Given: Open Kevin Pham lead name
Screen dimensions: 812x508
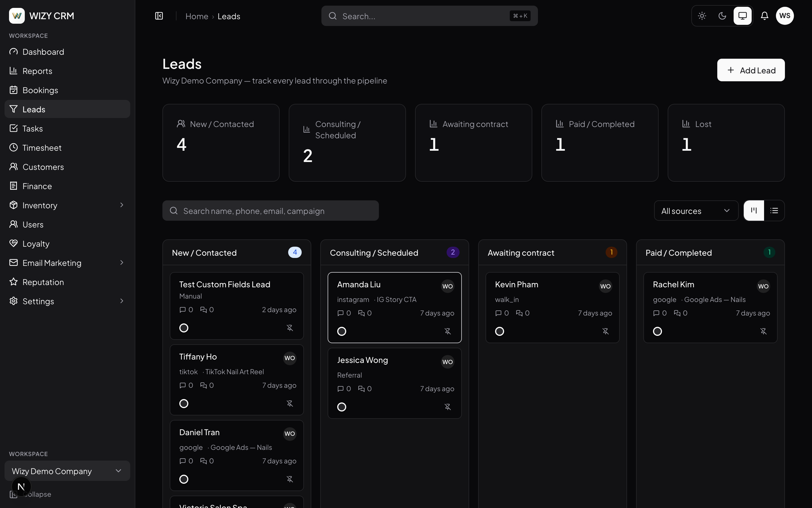Looking at the screenshot, I should pyautogui.click(x=517, y=284).
